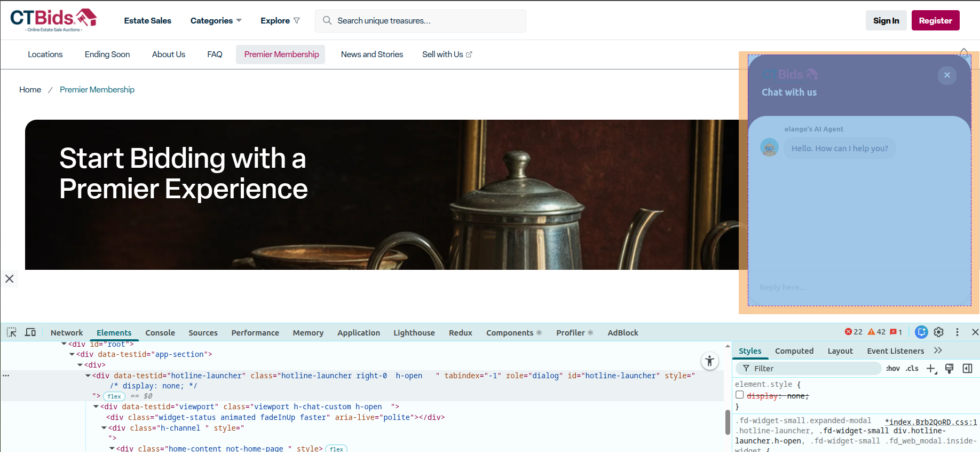The height and width of the screenshot is (452, 980).
Task: Enable the display: none checkbox
Action: click(740, 395)
